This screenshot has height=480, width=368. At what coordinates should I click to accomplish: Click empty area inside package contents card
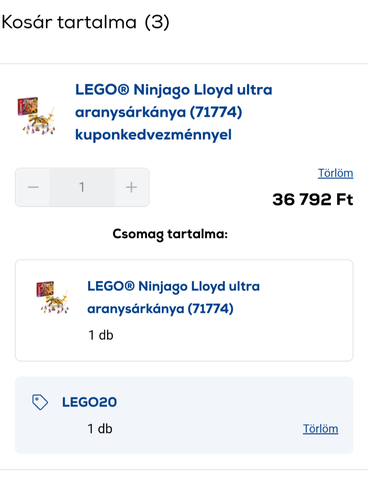point(300,333)
